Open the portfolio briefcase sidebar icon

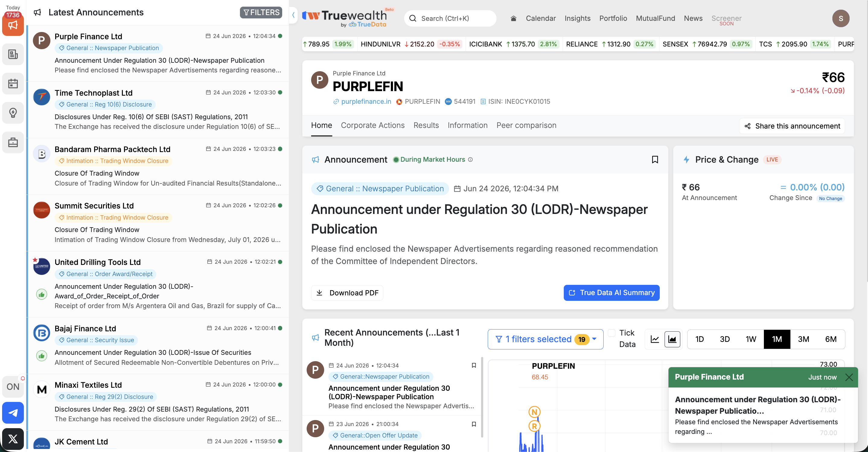pyautogui.click(x=13, y=142)
